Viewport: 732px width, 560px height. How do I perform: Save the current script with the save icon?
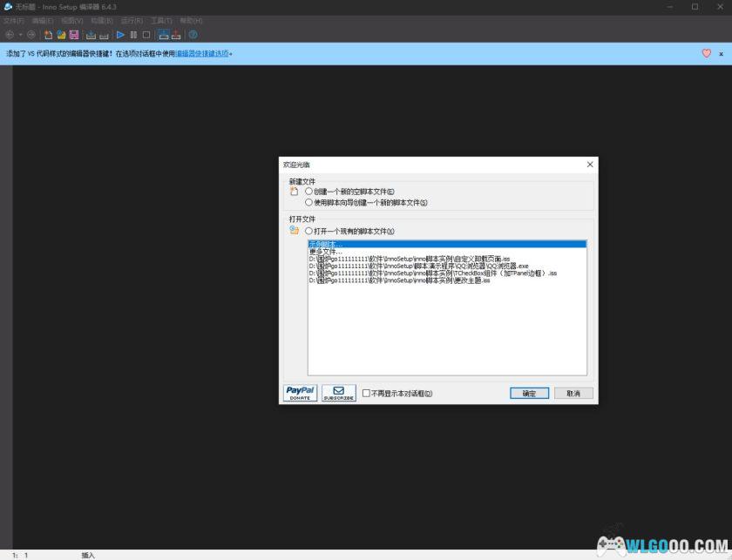tap(74, 35)
